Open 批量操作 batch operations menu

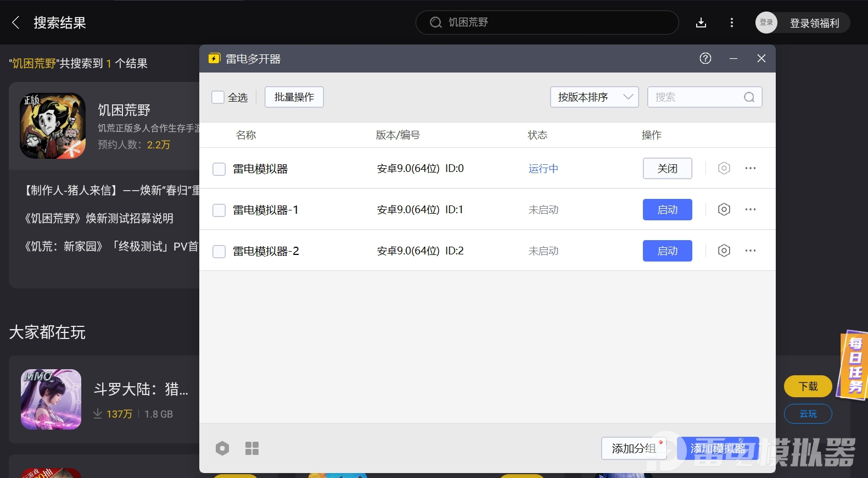(x=294, y=97)
